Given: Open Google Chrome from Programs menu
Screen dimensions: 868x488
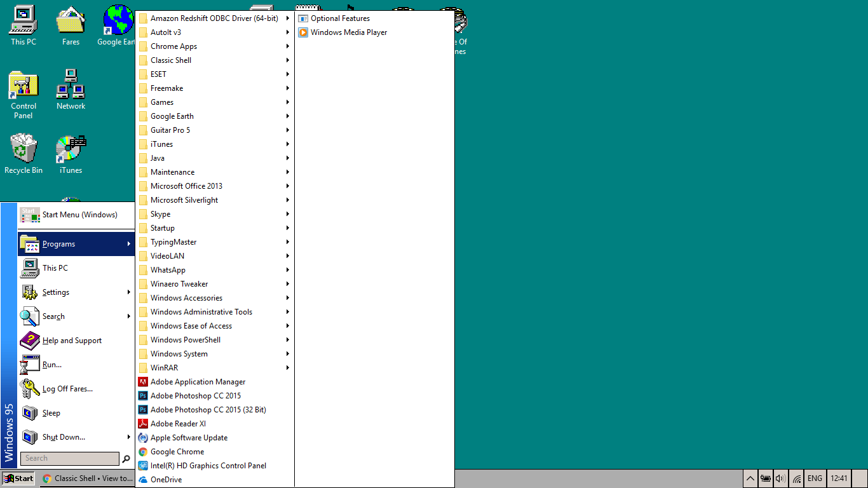Looking at the screenshot, I should tap(215, 452).
